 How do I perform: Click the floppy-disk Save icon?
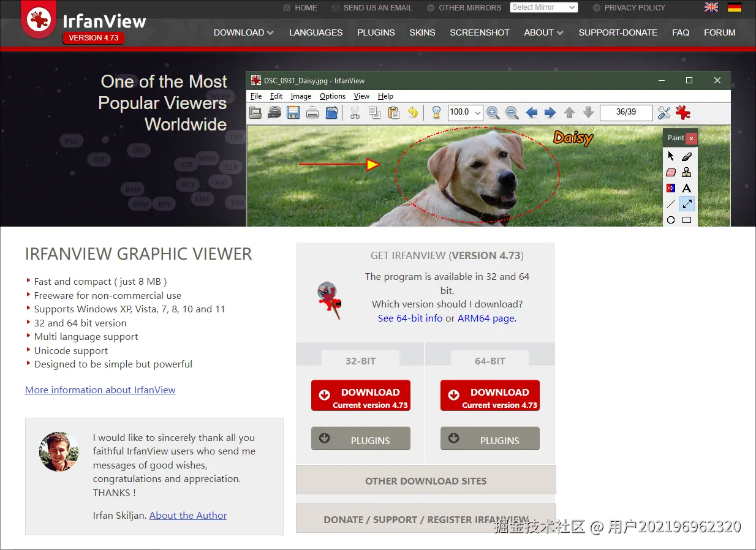[293, 113]
